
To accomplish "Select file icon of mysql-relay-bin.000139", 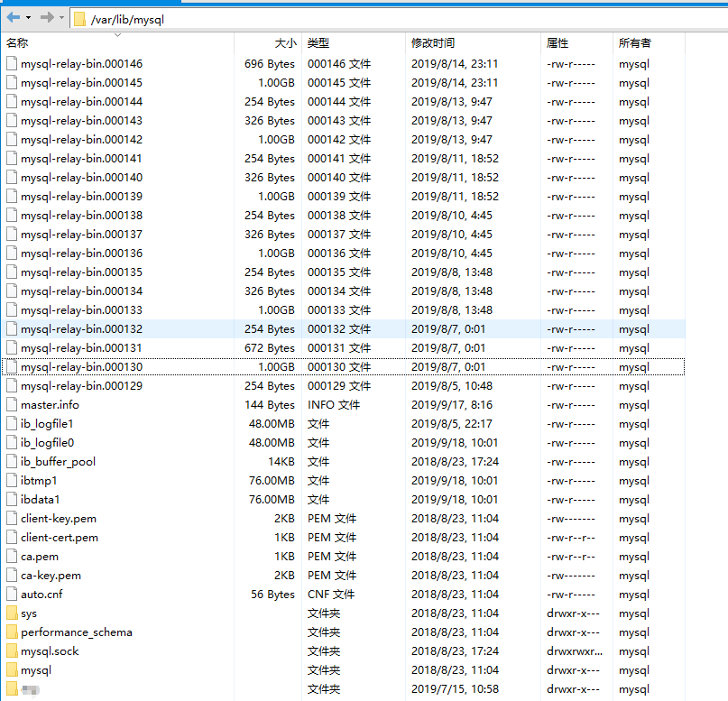I will pos(12,197).
